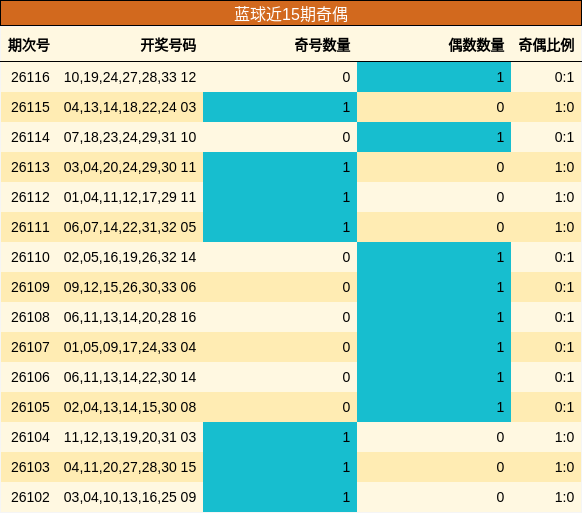Select the 期次号 column header
582x513 pixels.
(x=29, y=45)
